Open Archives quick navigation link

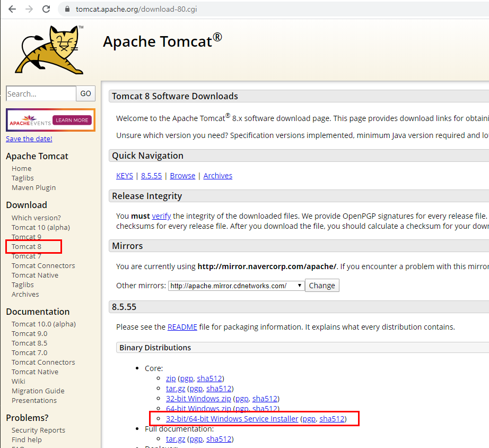click(x=218, y=176)
